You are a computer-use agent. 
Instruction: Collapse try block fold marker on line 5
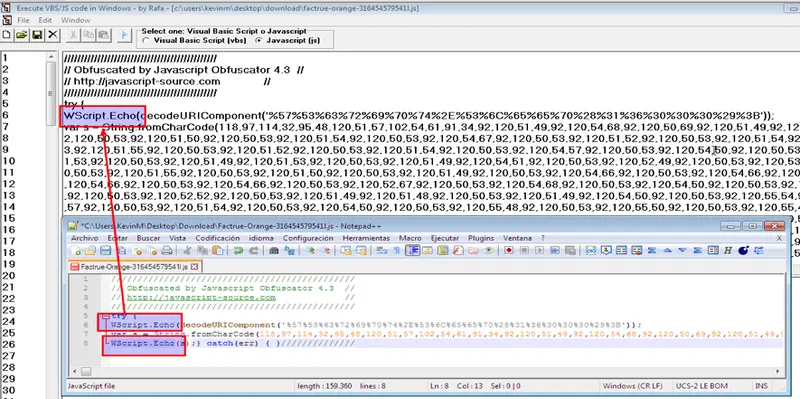(105, 315)
